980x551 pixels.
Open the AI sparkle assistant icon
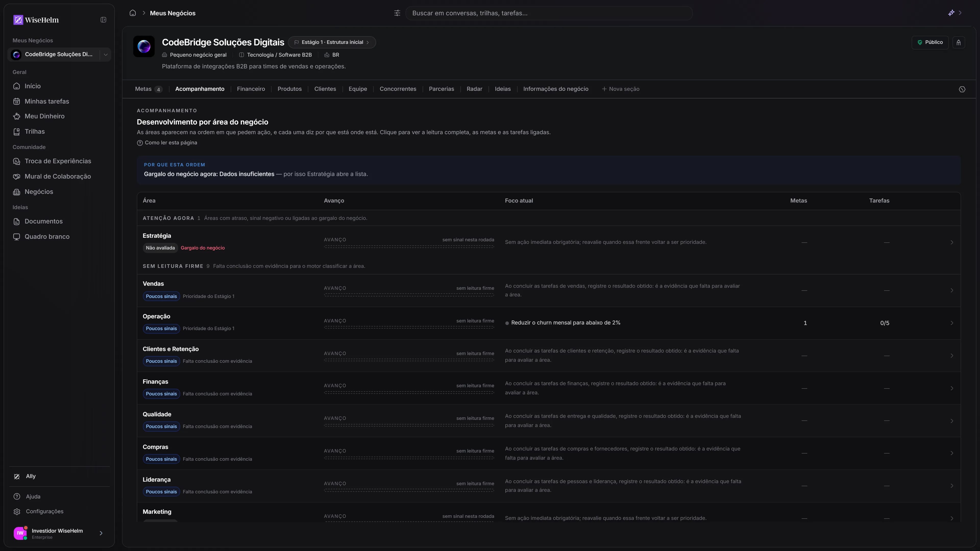(x=951, y=13)
